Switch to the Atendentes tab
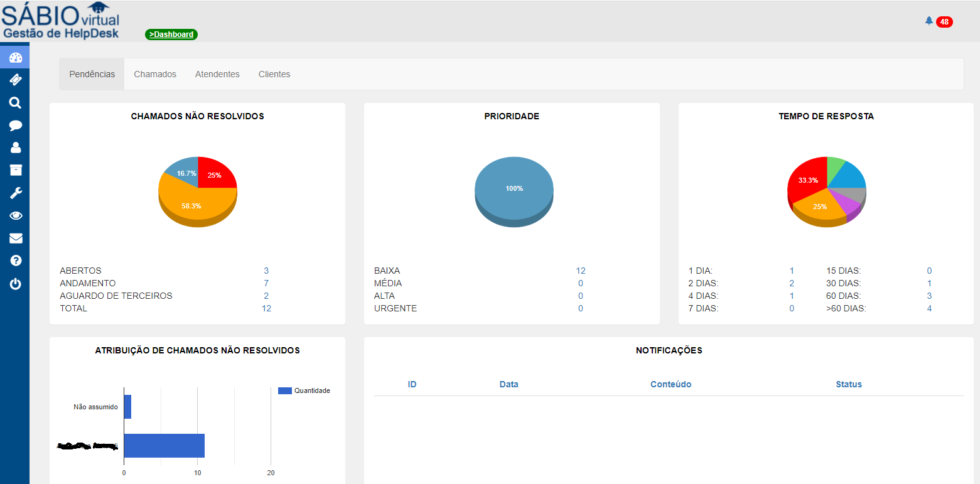This screenshot has width=980, height=484. coord(217,73)
